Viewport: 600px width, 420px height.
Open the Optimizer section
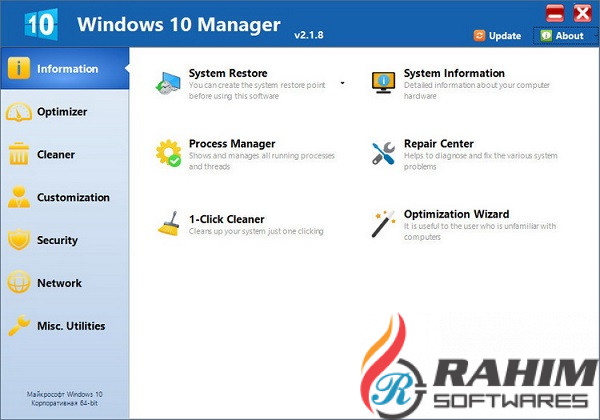click(65, 112)
